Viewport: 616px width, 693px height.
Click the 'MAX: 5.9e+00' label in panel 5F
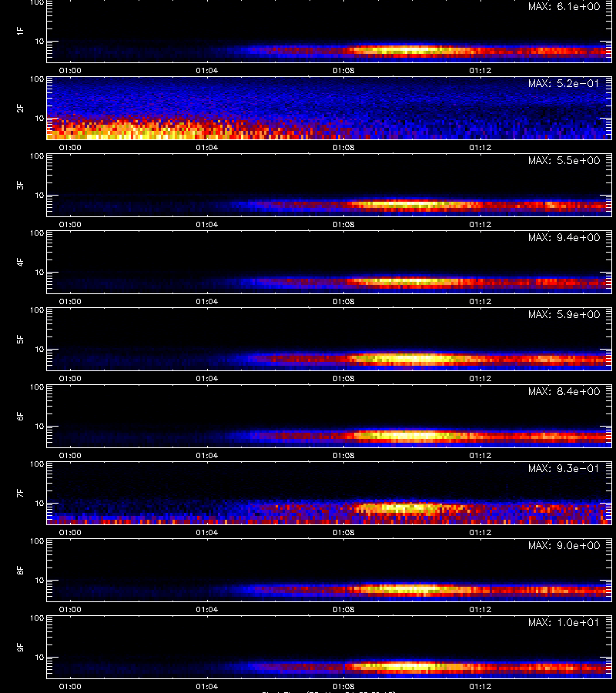[564, 314]
